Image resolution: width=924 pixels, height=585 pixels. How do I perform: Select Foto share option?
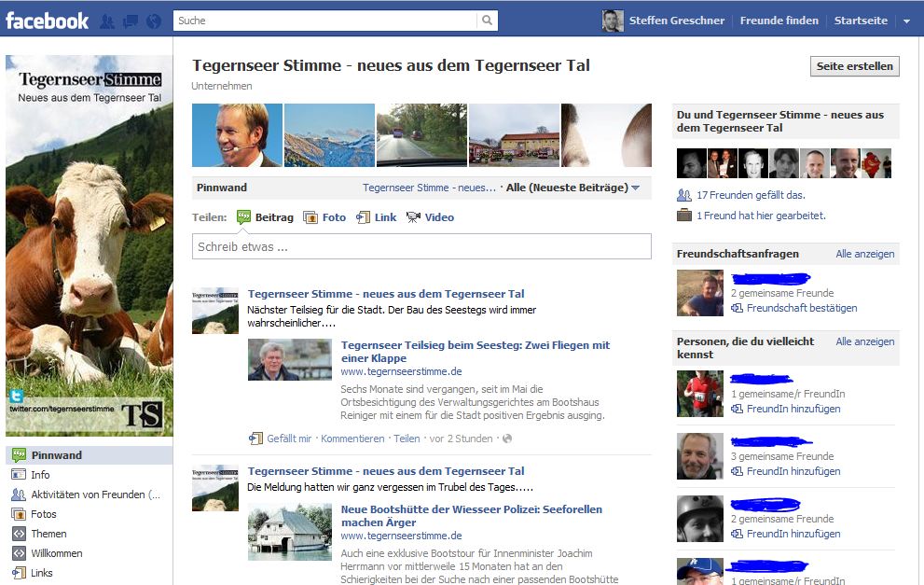[x=324, y=217]
